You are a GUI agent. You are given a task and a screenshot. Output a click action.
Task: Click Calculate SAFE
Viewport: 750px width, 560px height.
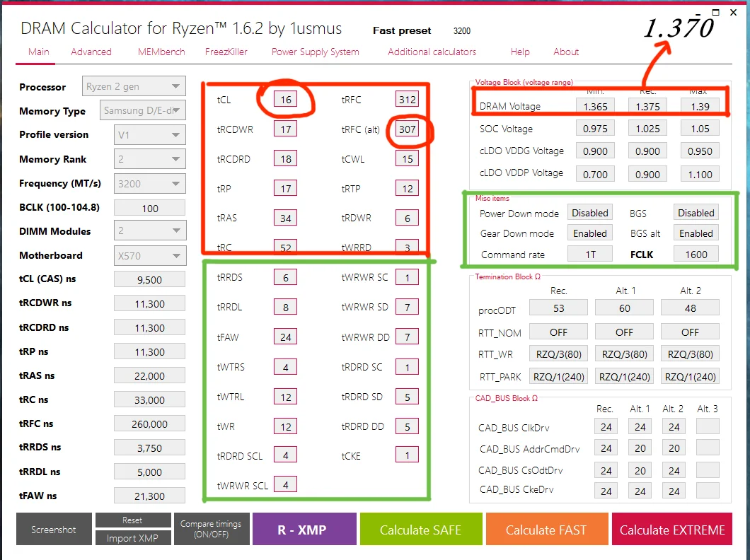pos(420,529)
